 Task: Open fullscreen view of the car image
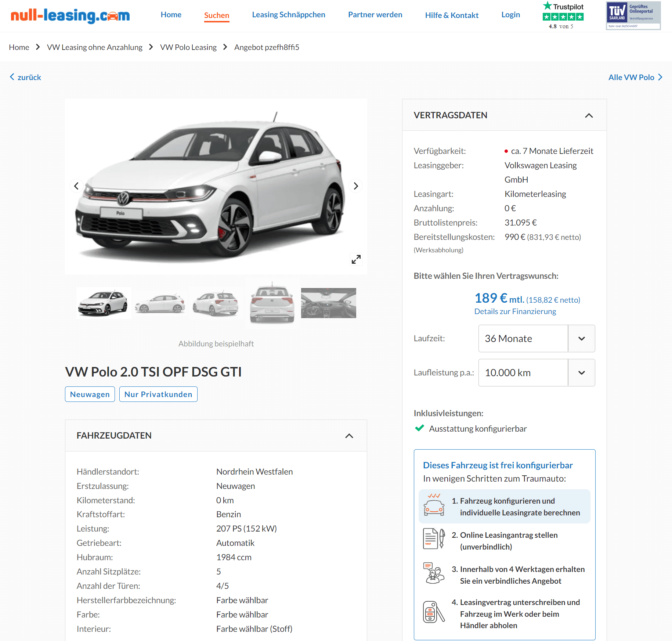tap(356, 259)
